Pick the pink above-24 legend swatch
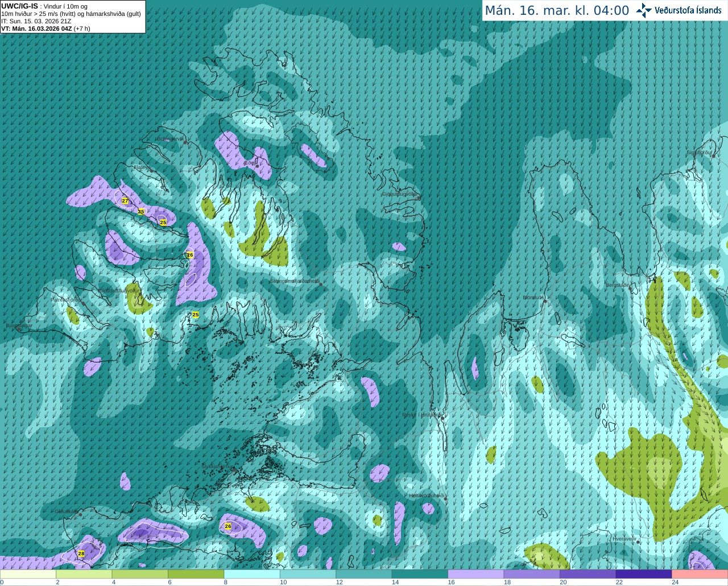The image size is (728, 586). point(700,574)
